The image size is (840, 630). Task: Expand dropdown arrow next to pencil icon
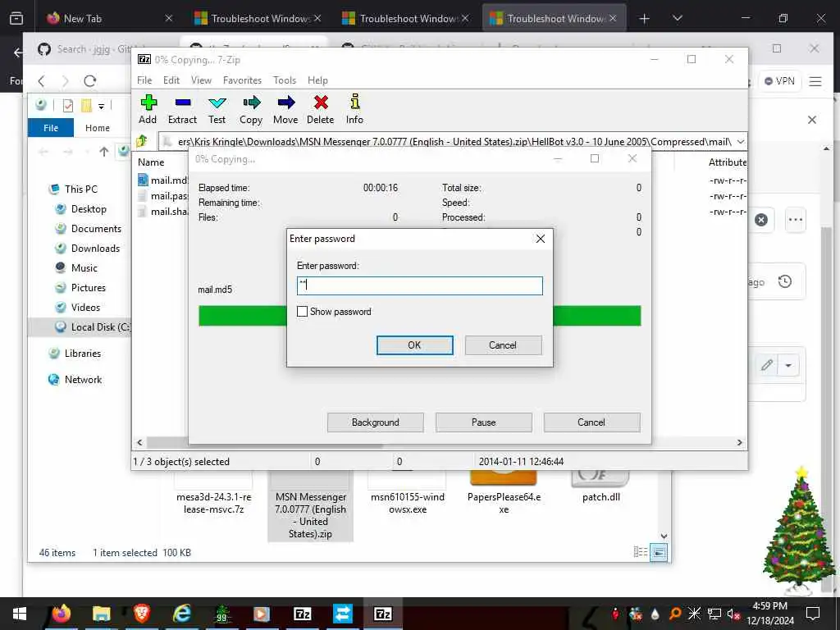coord(788,365)
